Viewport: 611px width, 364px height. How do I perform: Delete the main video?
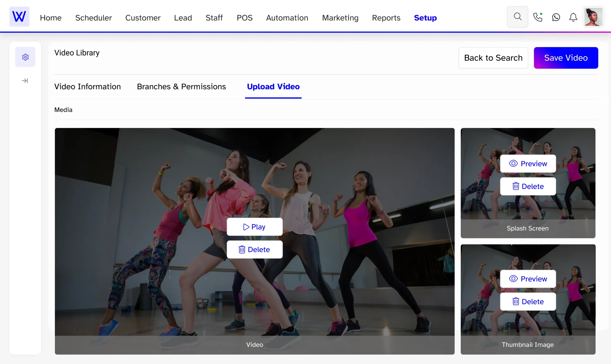coord(254,250)
